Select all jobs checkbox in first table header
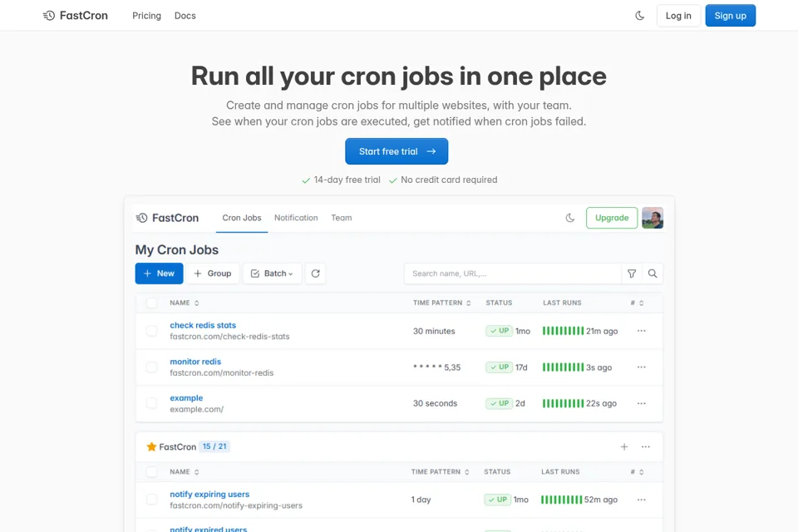Viewport: 798px width, 532px height. click(x=151, y=303)
